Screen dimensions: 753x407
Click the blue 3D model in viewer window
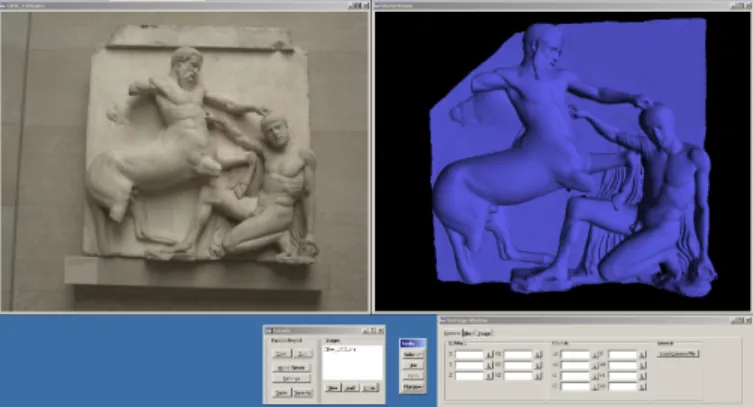pyautogui.click(x=571, y=156)
